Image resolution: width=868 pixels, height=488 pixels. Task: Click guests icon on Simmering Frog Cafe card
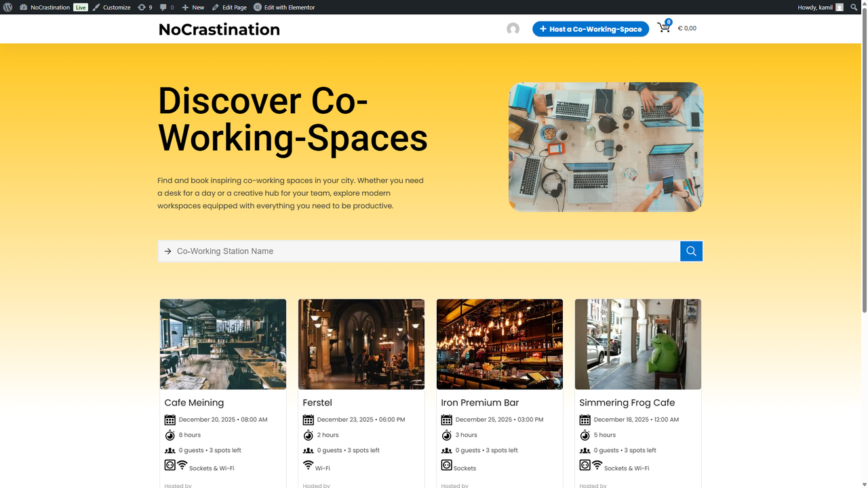click(585, 451)
